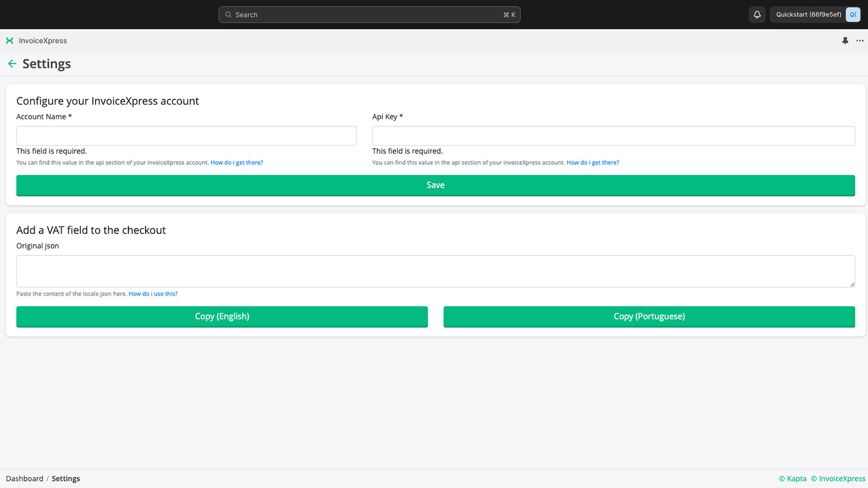Click the InvoiceXpress logo icon

[x=9, y=41]
